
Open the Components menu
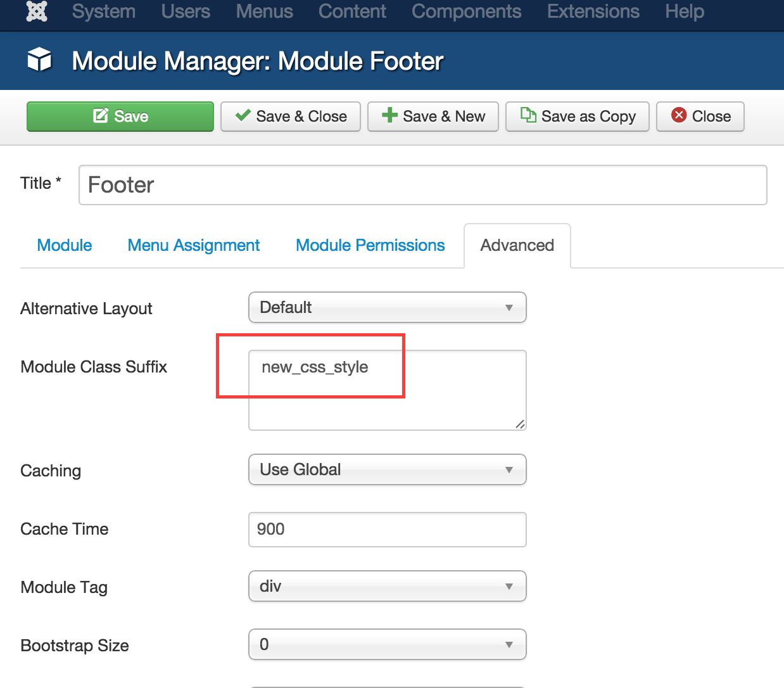(467, 11)
